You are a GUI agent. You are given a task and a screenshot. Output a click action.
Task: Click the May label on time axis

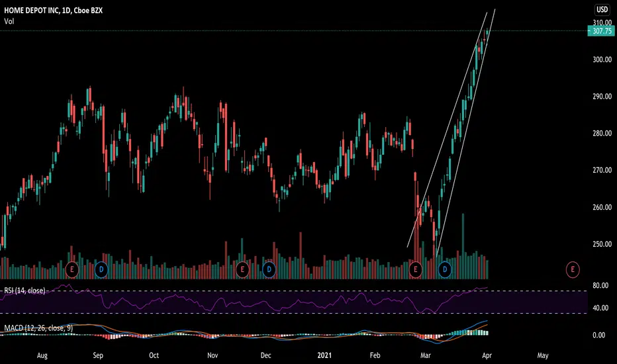tap(543, 355)
